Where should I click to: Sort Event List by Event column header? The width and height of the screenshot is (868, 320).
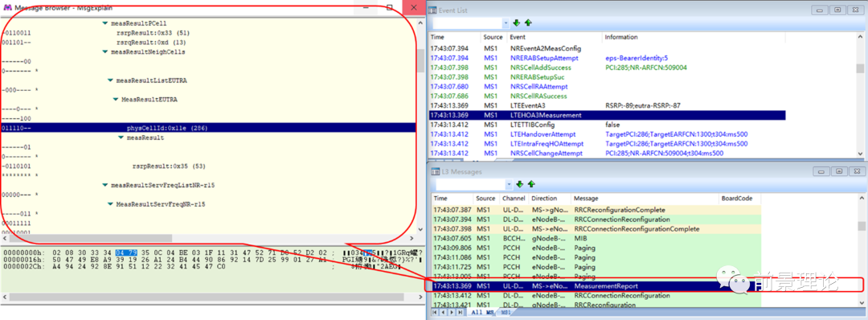(555, 37)
